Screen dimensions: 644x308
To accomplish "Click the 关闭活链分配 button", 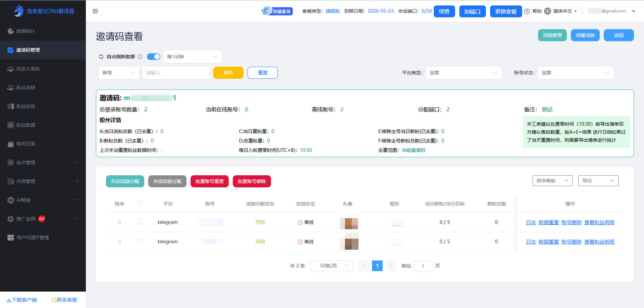I will (167, 181).
